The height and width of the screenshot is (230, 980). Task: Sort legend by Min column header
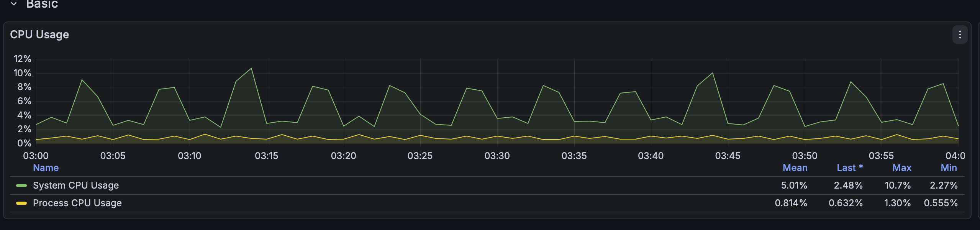(x=949, y=168)
